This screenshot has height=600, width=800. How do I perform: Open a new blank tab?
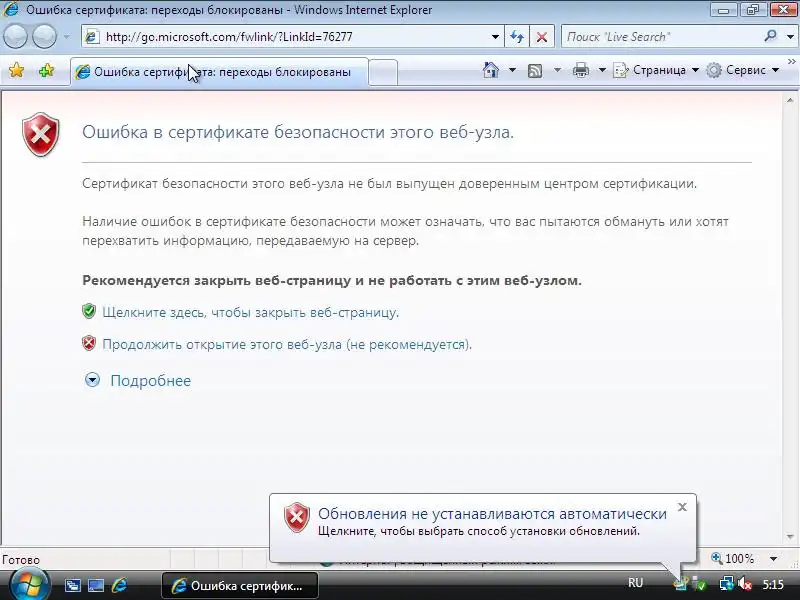[383, 72]
